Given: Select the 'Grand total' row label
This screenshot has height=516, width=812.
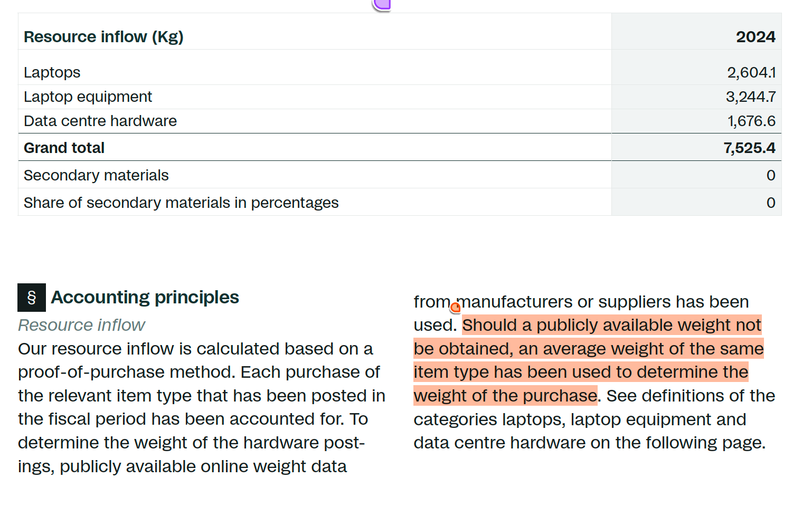Looking at the screenshot, I should tap(64, 148).
